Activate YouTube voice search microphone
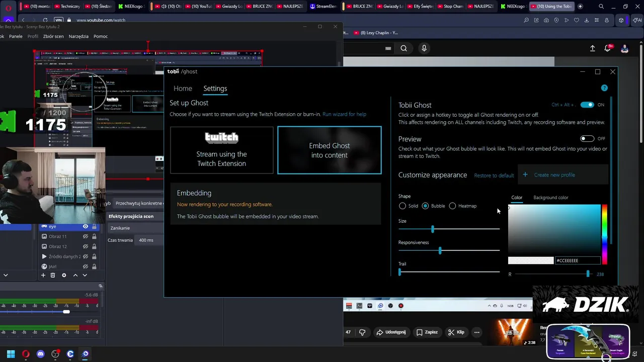This screenshot has width=644, height=362. [x=424, y=48]
